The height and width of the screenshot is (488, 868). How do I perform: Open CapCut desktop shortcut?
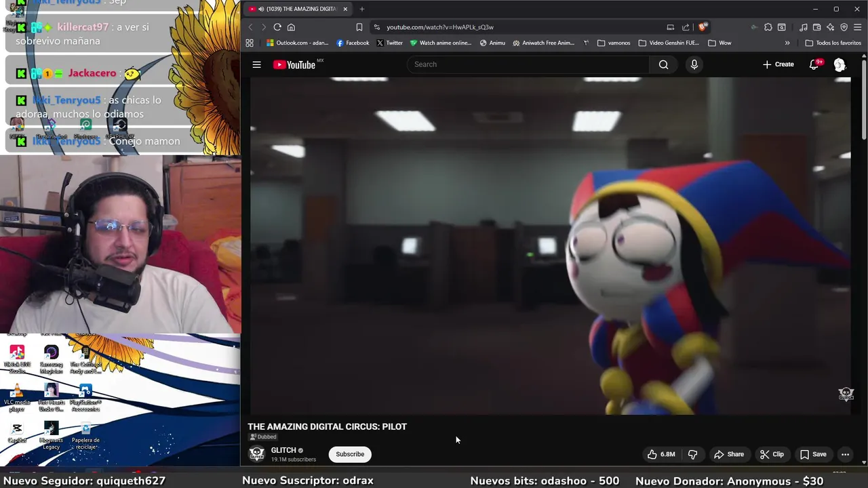pyautogui.click(x=17, y=432)
